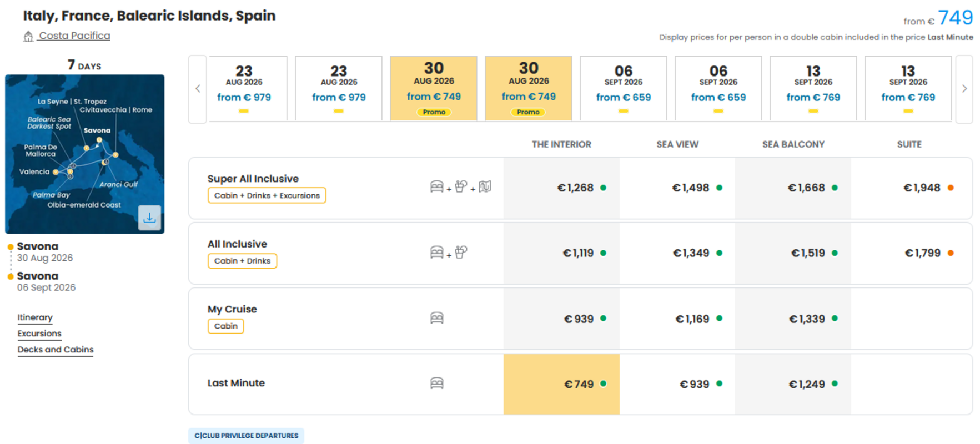
Task: Click the bed icon in Super All Inclusive row
Action: [x=437, y=186]
